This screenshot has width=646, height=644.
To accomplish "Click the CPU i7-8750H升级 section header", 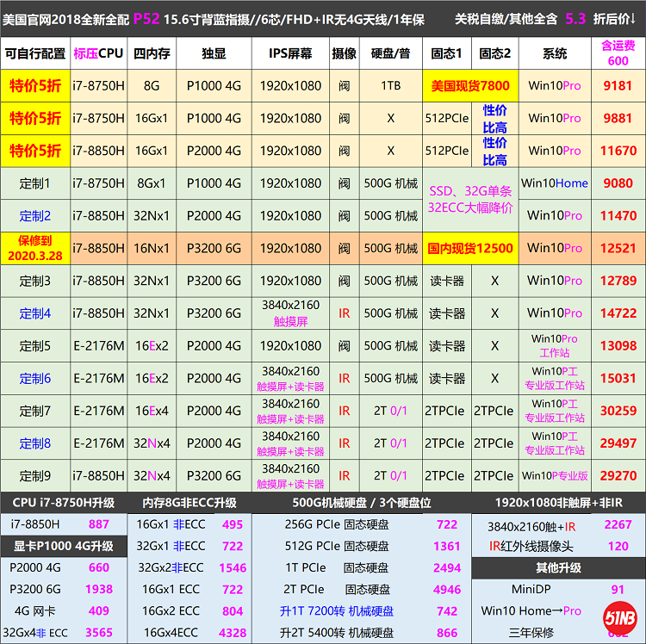I will (63, 503).
